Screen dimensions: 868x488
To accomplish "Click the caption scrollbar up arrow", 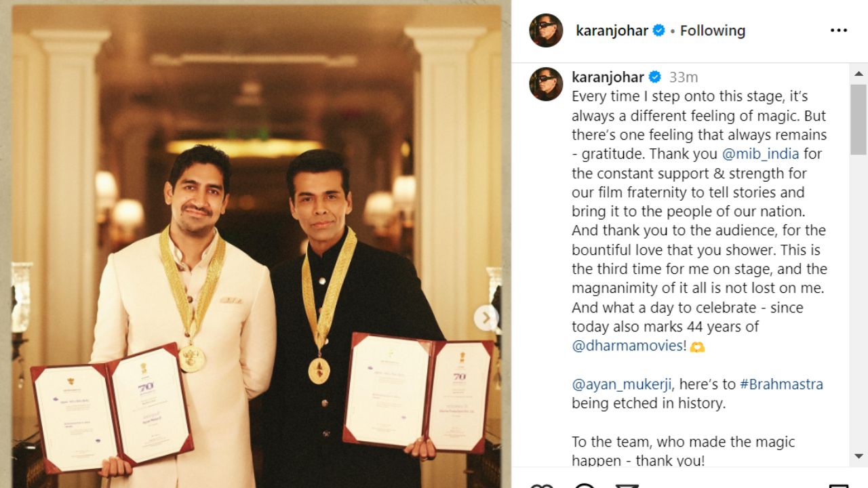I will coord(859,74).
